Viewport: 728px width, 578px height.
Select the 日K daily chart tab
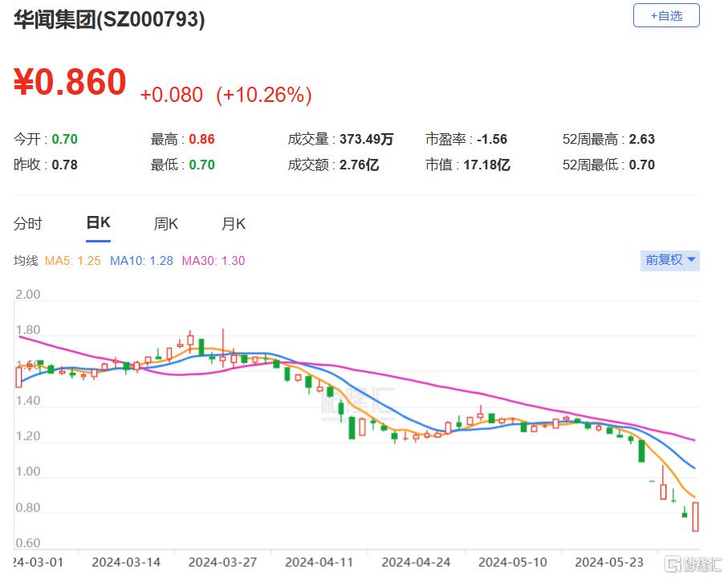[x=99, y=223]
